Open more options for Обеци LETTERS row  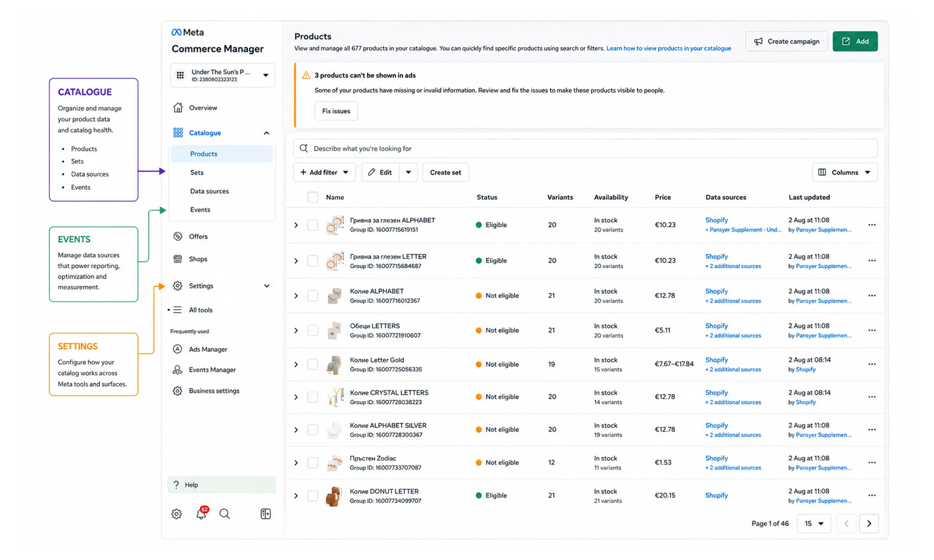pyautogui.click(x=872, y=330)
